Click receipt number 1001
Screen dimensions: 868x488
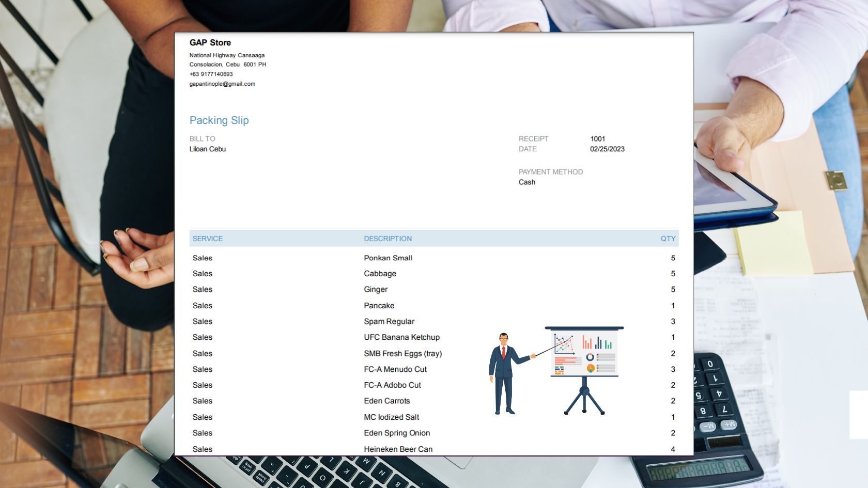597,139
